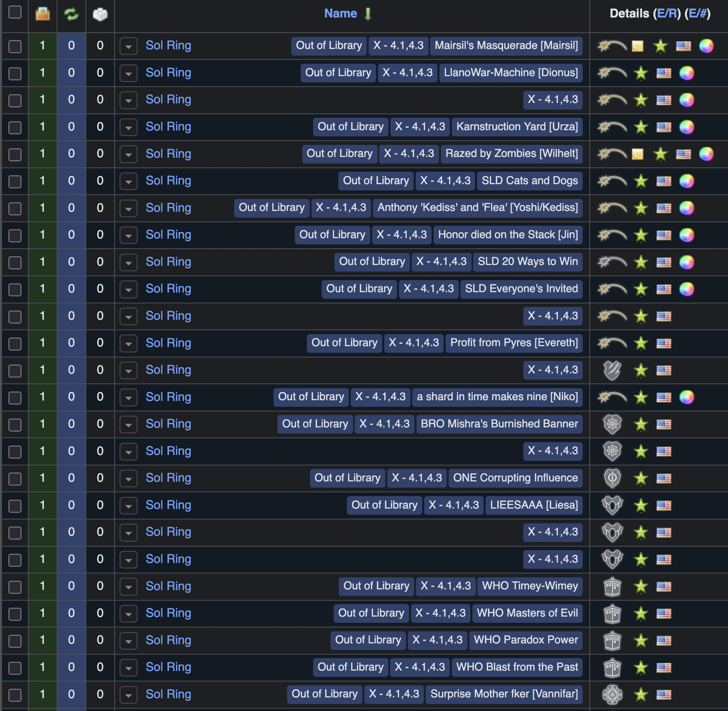Open the dropdown for Surprise Mother fker row

[x=128, y=695]
